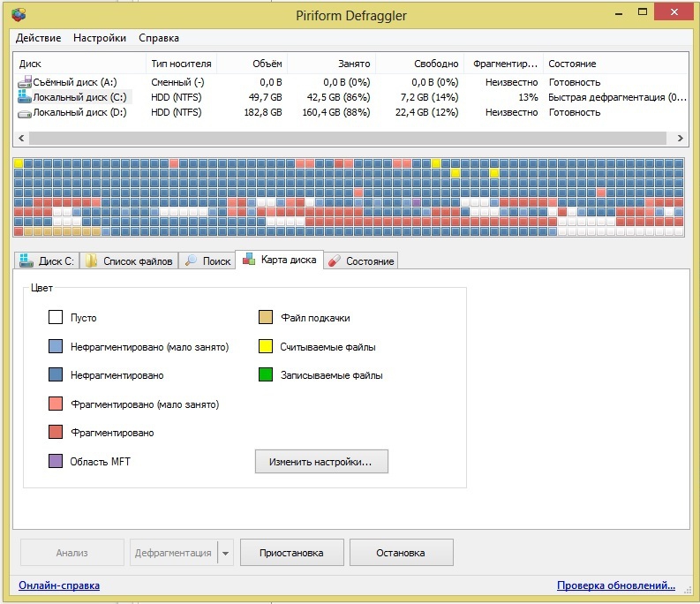Switch to the Состояние tab

pos(361,261)
